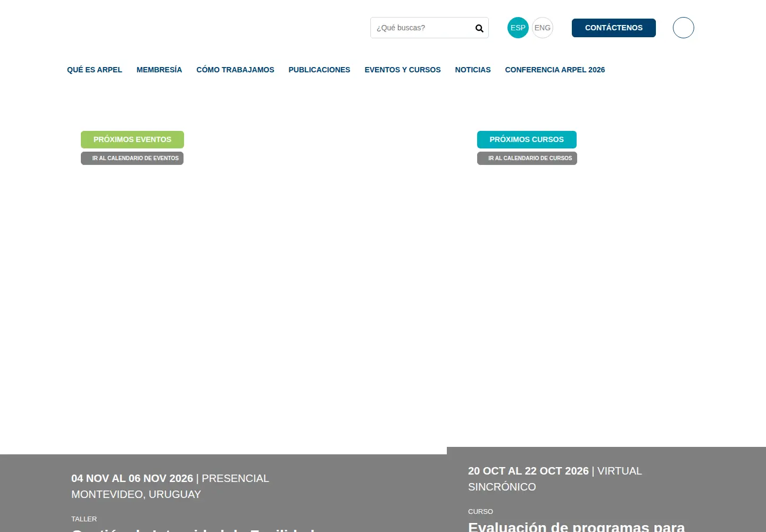The width and height of the screenshot is (766, 532).
Task: Open the CÓMO TRABAJAMOS menu
Action: 235,70
